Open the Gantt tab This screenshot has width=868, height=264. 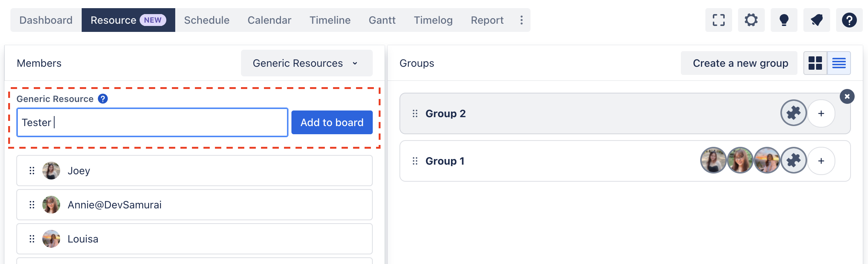(x=382, y=20)
